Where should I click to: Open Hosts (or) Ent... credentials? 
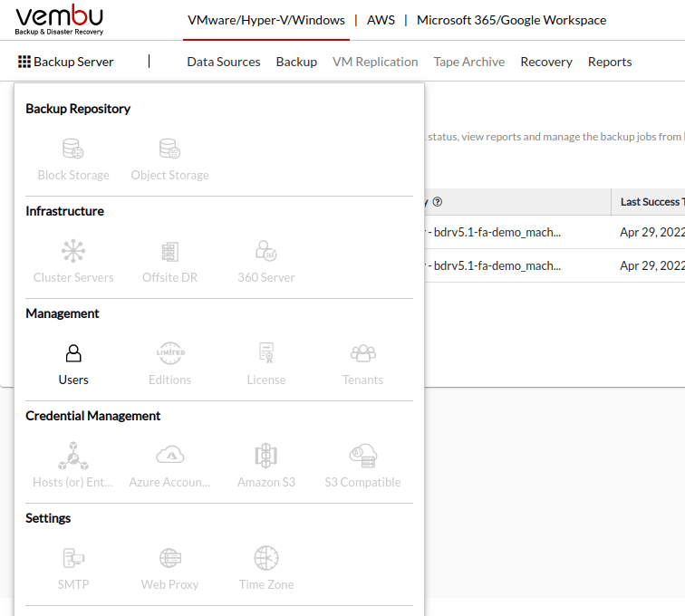tap(73, 467)
